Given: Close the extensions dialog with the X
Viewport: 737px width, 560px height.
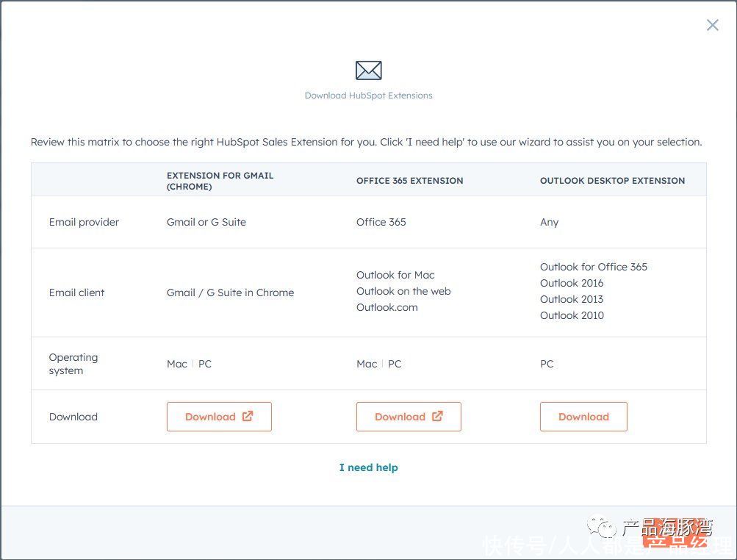Looking at the screenshot, I should click(713, 25).
